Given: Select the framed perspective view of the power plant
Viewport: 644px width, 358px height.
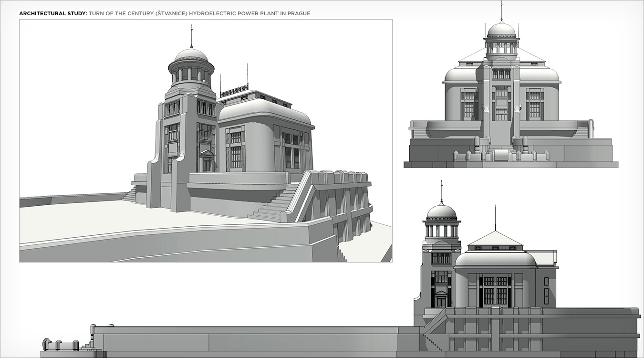Looking at the screenshot, I should 206,141.
